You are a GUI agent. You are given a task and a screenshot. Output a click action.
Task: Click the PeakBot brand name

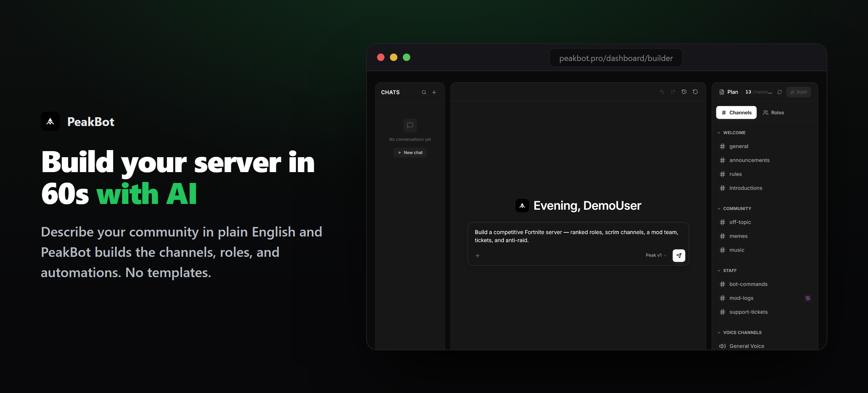[91, 122]
